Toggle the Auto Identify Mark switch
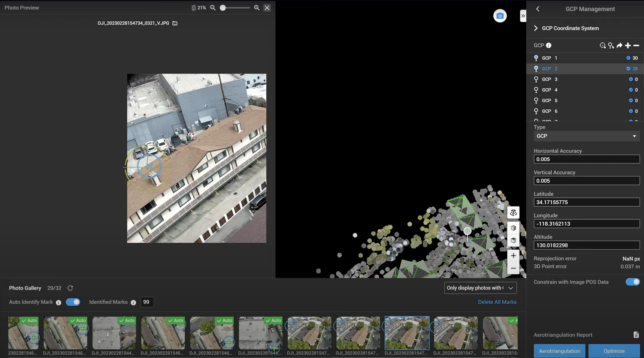Image resolution: width=644 pixels, height=358 pixels. 73,302
